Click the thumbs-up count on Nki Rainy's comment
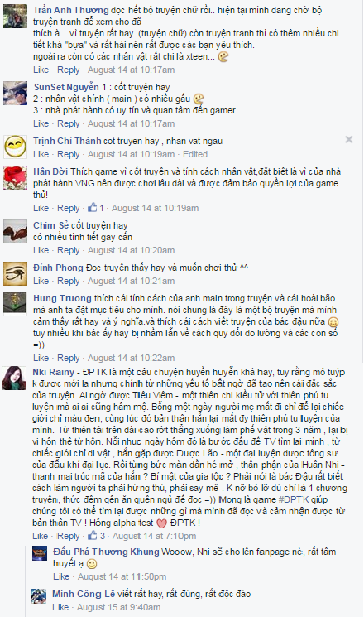Screen dimensions: 364x617 (103, 536)
